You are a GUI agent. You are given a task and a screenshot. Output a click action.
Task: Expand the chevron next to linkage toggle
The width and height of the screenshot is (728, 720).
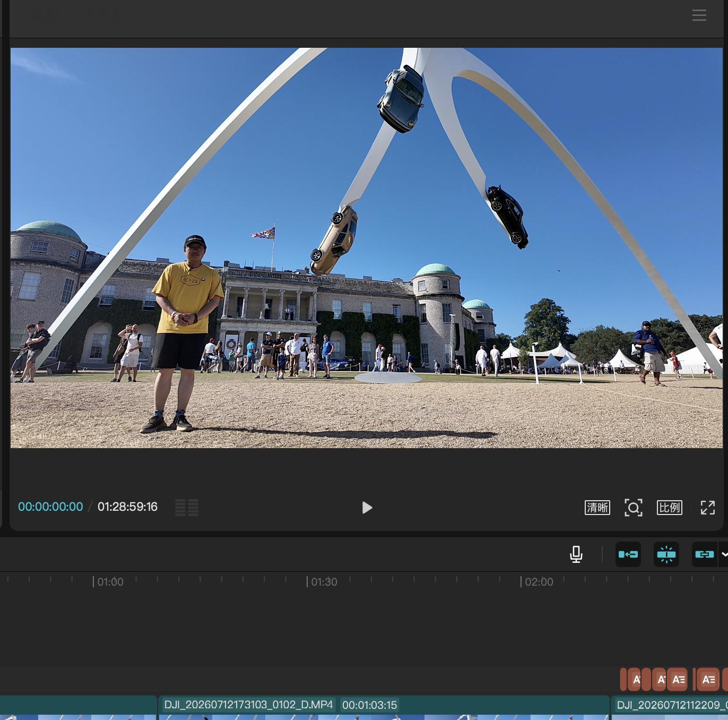[x=724, y=554]
